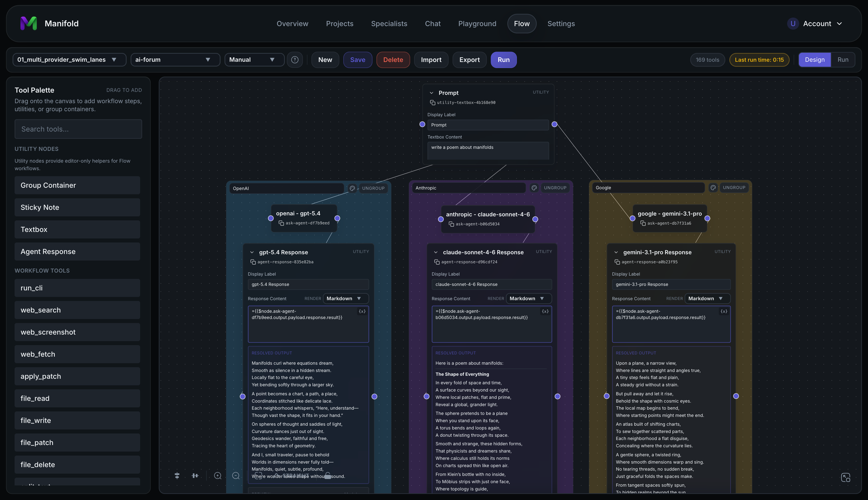Copy node ID ask-agent-b06d5034
This screenshot has width=868, height=500.
coord(452,224)
